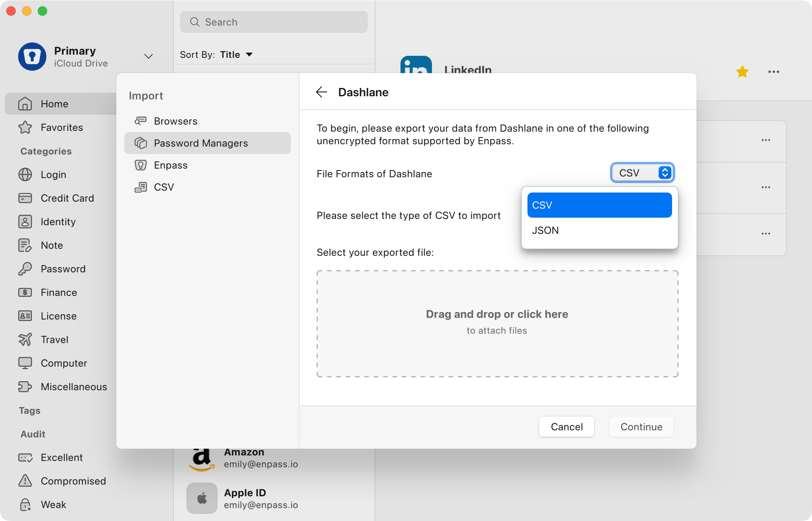Screen dimensions: 812x521
Task: Toggle the yellow favorite star for LinkedIn
Action: pos(742,72)
